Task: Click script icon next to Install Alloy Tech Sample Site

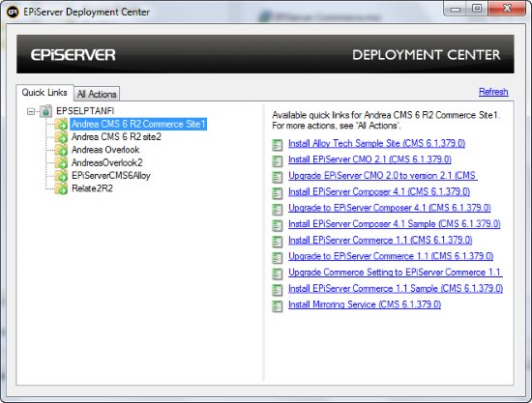Action: (x=278, y=145)
